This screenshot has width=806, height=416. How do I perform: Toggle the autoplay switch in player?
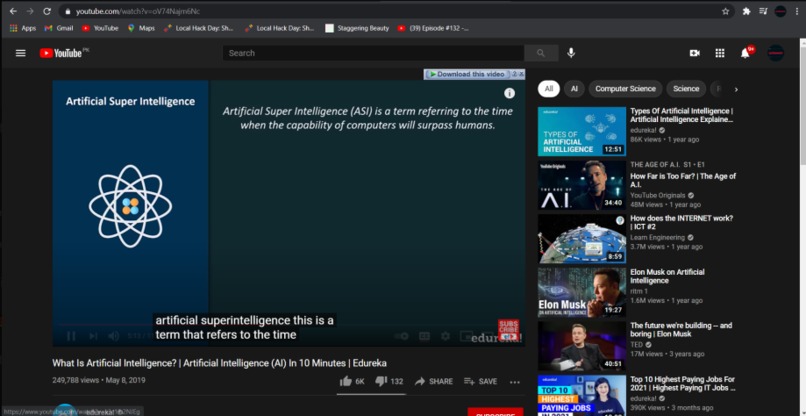point(401,336)
